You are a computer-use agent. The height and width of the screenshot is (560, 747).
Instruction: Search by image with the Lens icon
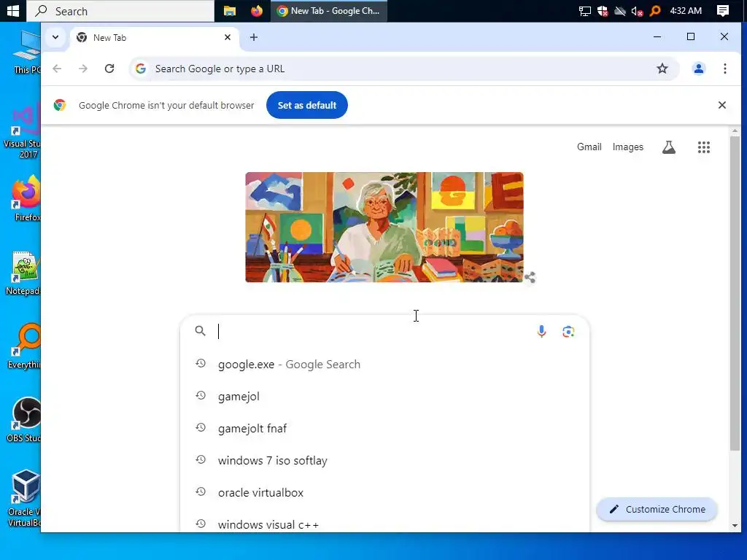[x=568, y=332]
